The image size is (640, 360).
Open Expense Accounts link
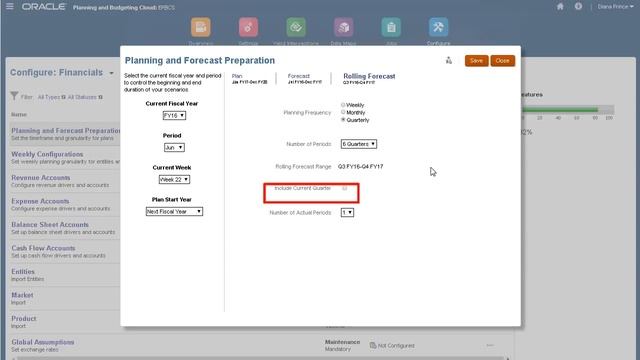pos(40,201)
